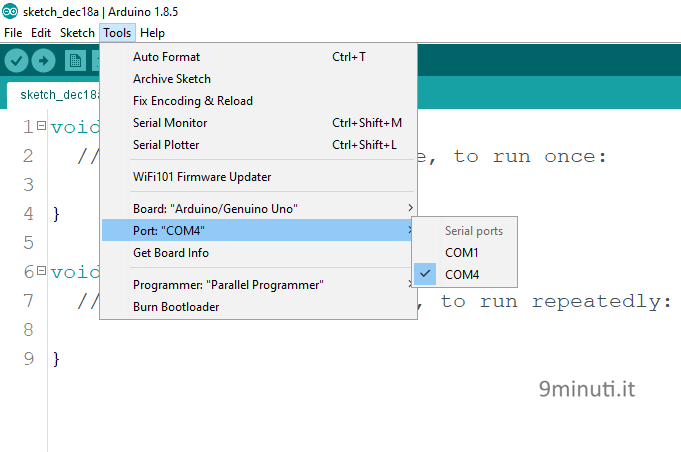681x452 pixels.
Task: Open the Sketch menu
Action: click(x=77, y=33)
